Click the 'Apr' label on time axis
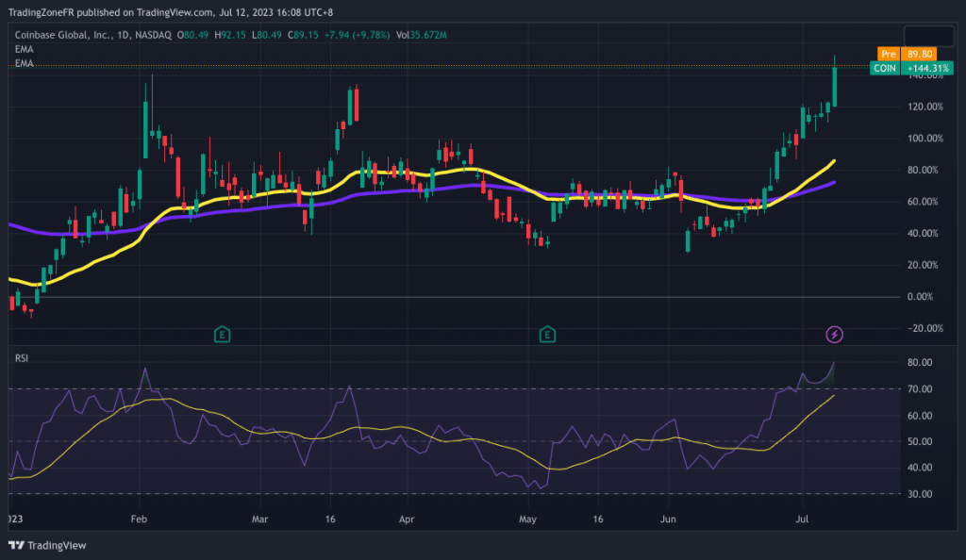 (406, 519)
